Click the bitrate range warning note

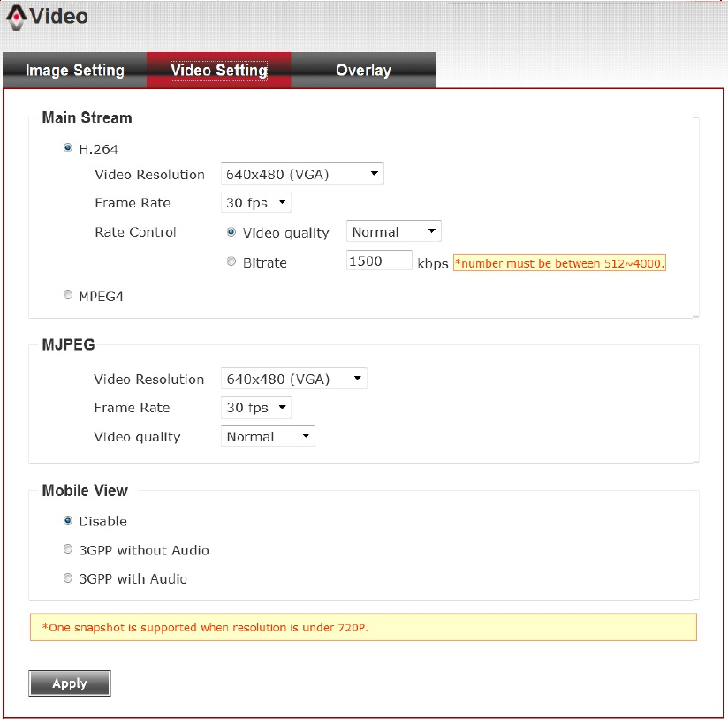tap(559, 263)
